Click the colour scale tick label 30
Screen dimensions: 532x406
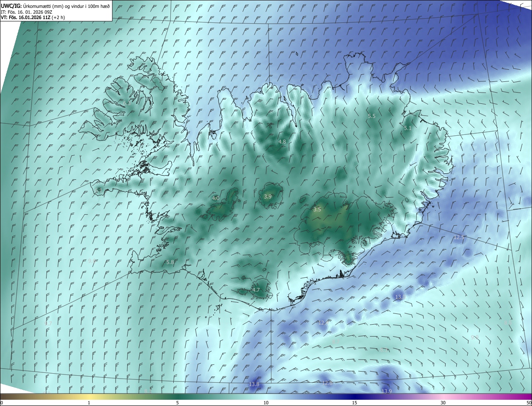coord(443,403)
